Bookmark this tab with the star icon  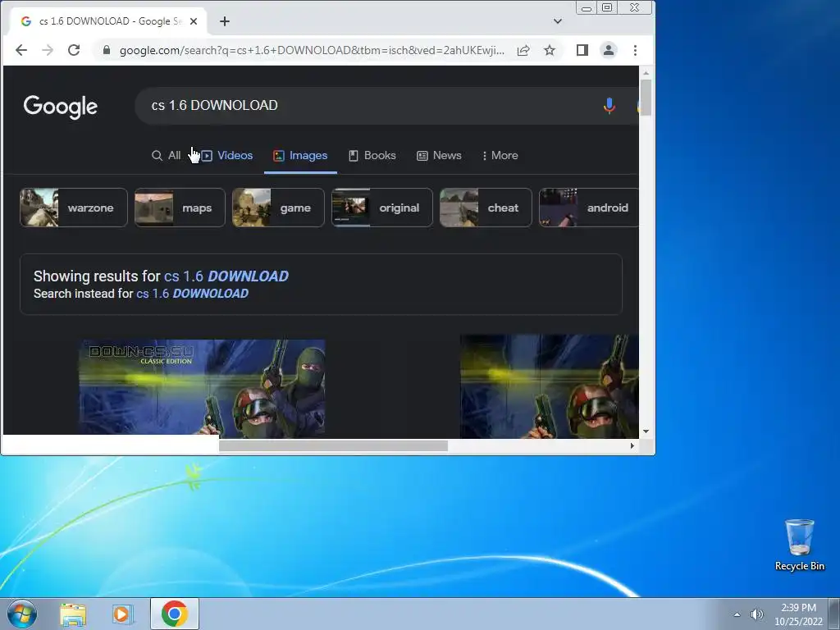point(550,50)
